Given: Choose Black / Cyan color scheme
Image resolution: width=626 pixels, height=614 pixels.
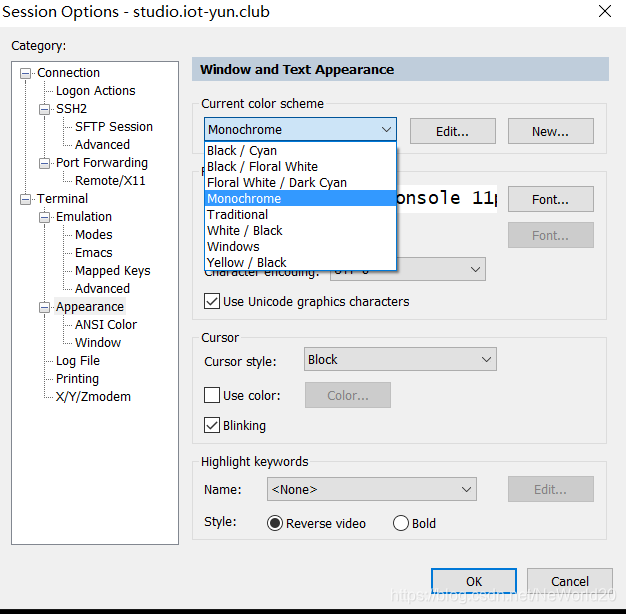Looking at the screenshot, I should click(300, 151).
